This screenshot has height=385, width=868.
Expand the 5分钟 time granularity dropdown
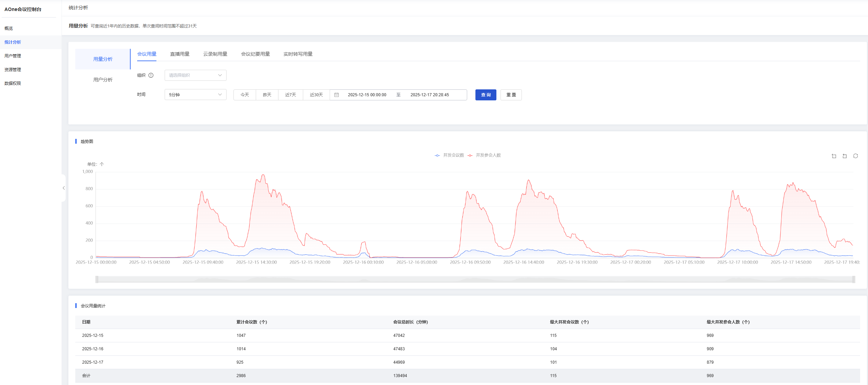click(x=195, y=95)
